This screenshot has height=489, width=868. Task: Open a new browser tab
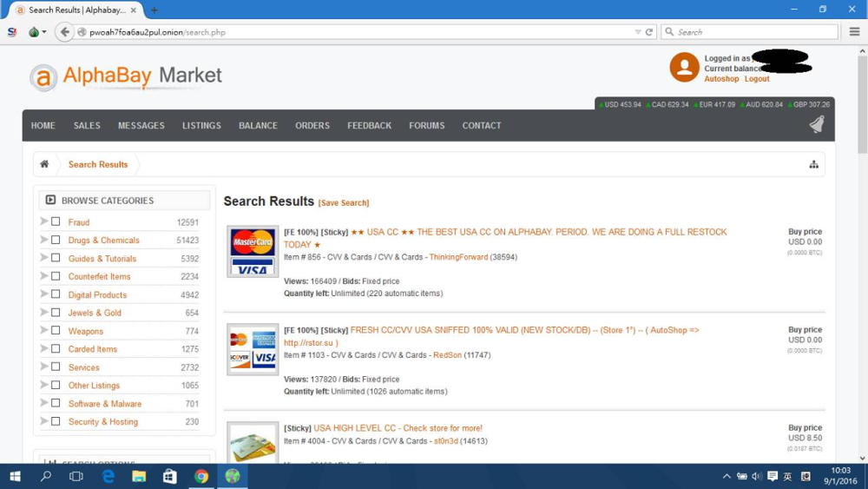tap(155, 10)
